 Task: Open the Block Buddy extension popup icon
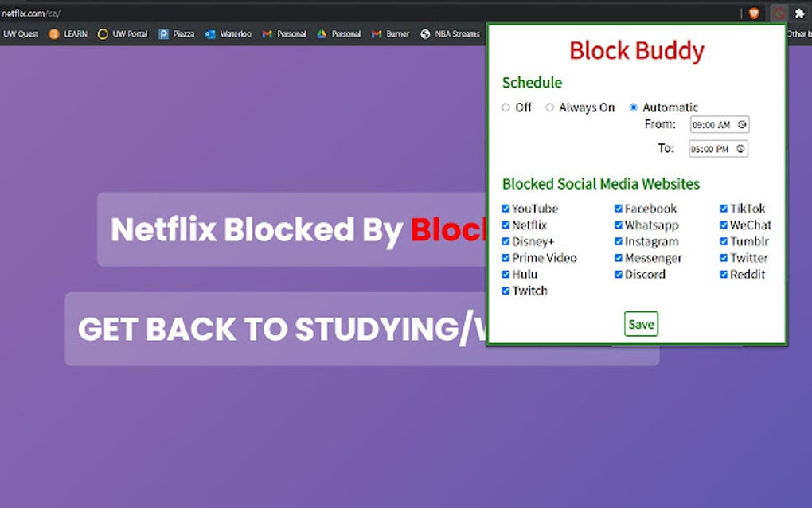[779, 13]
